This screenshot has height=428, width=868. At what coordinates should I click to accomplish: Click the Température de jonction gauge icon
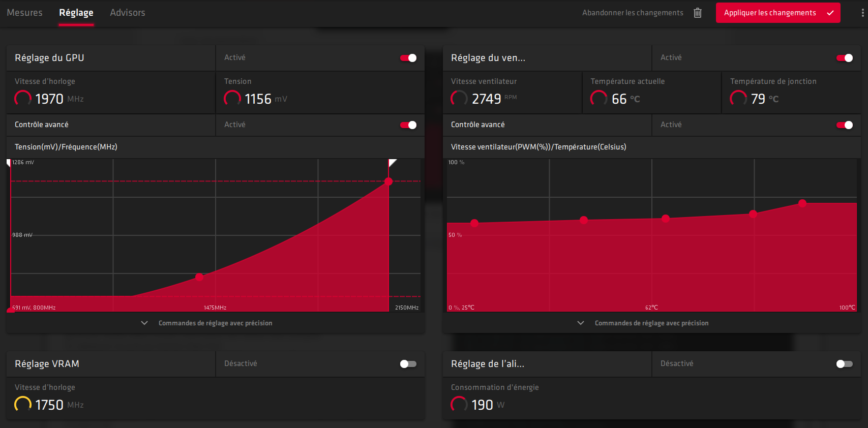(x=738, y=98)
